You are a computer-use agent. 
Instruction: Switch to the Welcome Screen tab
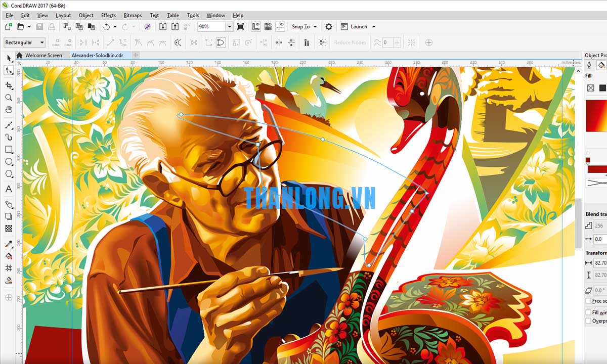(43, 55)
